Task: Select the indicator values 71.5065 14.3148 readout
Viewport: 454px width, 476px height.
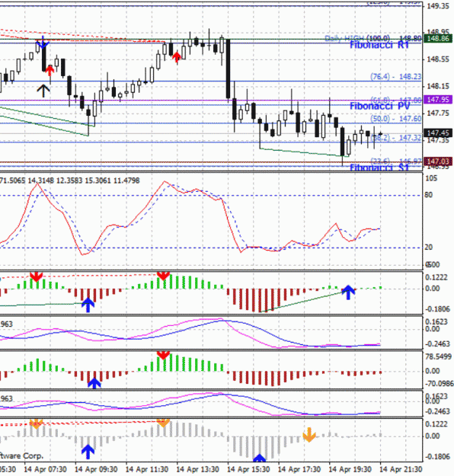Action: pos(70,181)
